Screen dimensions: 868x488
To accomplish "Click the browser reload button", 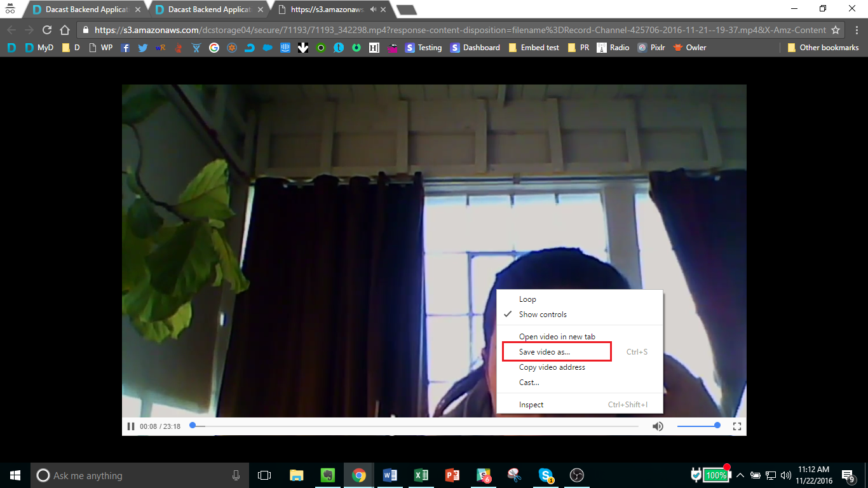I will [46, 30].
